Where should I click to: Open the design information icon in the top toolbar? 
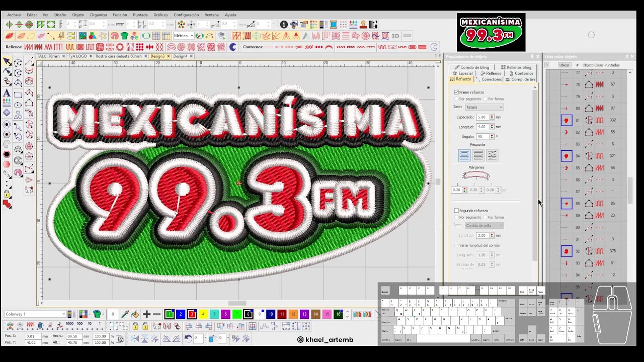(284, 24)
